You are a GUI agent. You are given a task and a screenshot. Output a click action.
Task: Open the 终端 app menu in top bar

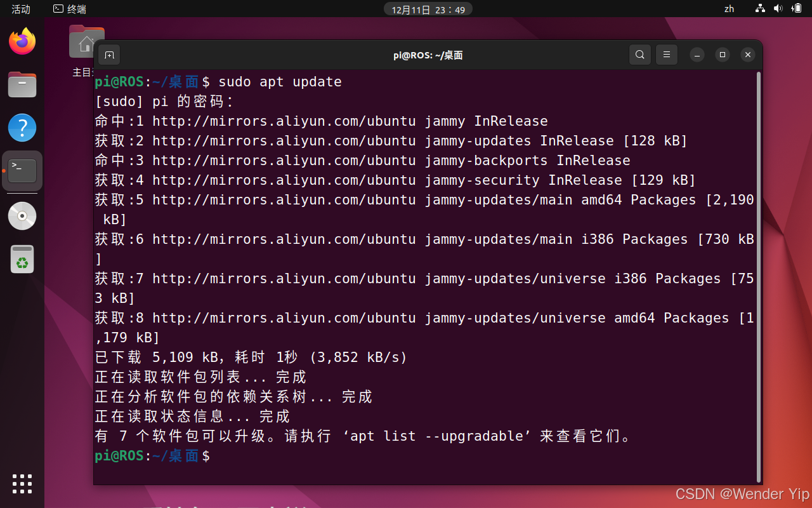click(x=70, y=9)
